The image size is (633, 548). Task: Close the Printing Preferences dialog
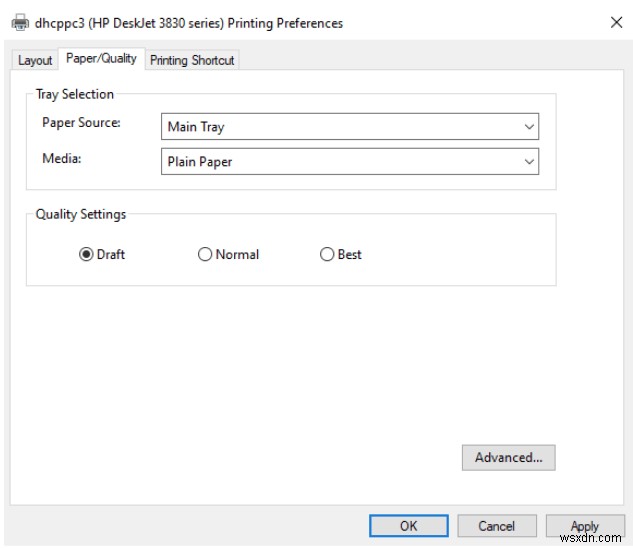[616, 22]
